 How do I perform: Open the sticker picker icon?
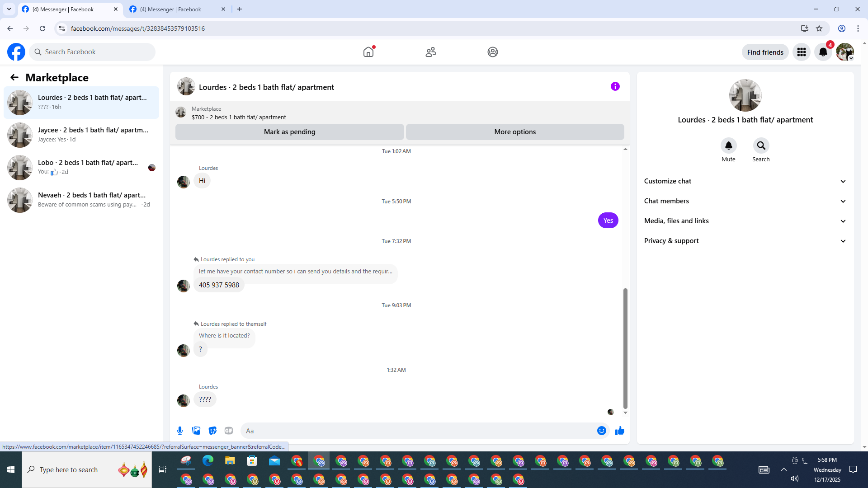point(212,431)
